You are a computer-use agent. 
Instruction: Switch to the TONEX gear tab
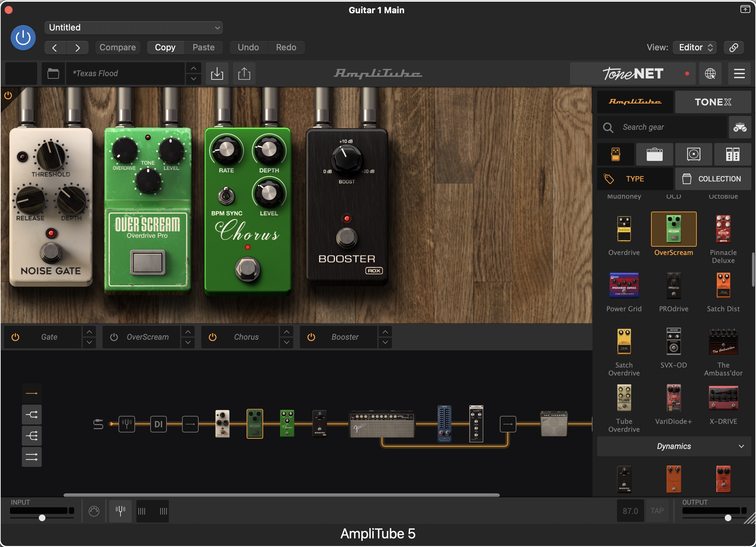(x=713, y=102)
